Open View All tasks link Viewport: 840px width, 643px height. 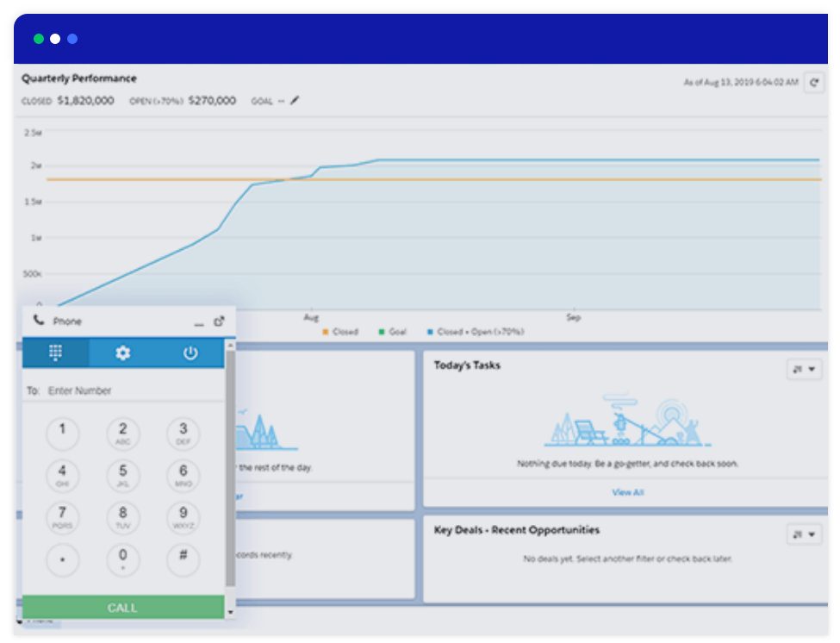pos(628,492)
